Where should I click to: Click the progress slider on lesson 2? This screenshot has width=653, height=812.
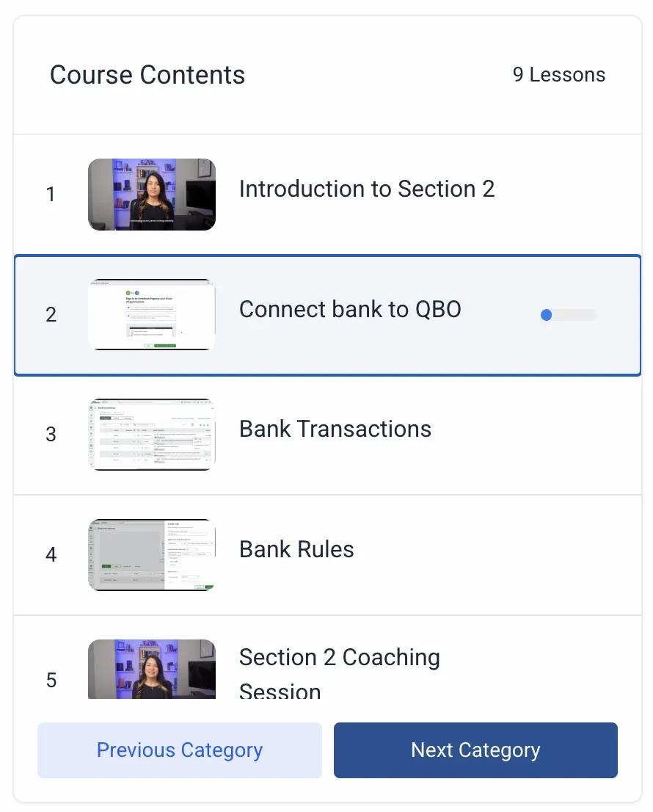pos(569,315)
